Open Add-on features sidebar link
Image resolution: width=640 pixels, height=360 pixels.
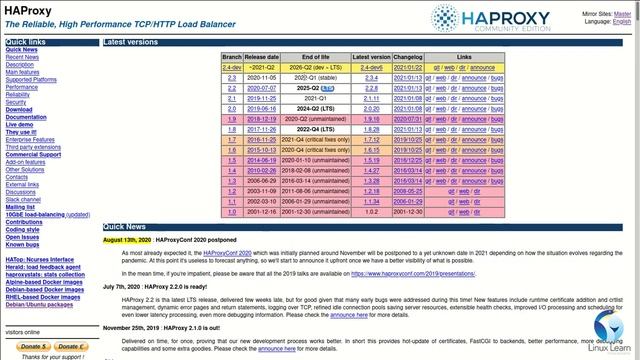(x=25, y=162)
